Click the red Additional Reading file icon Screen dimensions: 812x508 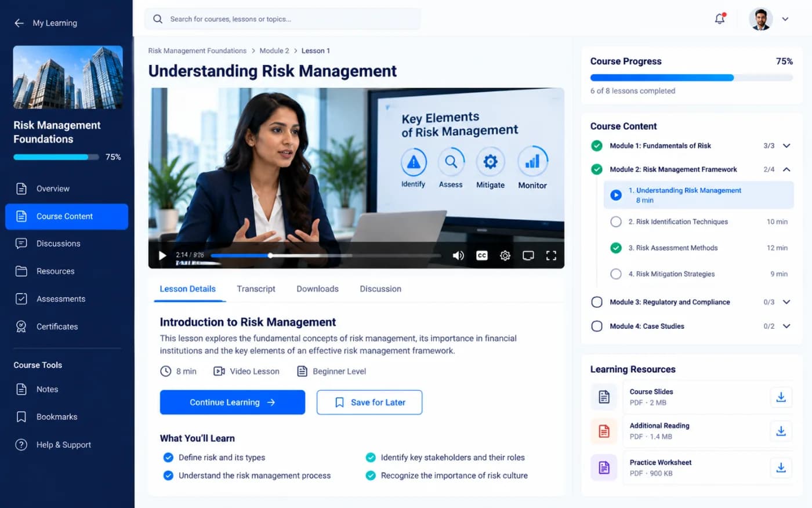coord(604,431)
